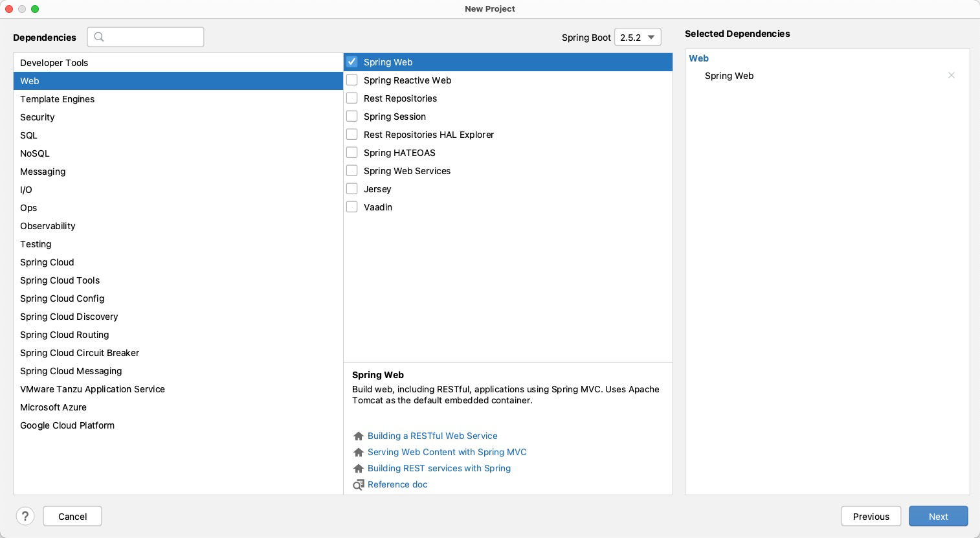
Task: Click home icon beside Building REST services link
Action: 359,469
